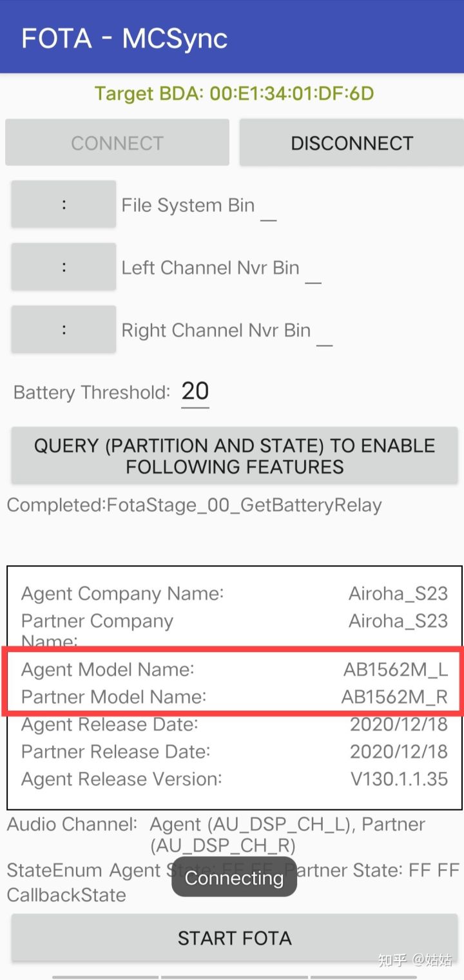
Task: Tap the Agent Company Name value Airoha_S23
Action: coord(398,593)
